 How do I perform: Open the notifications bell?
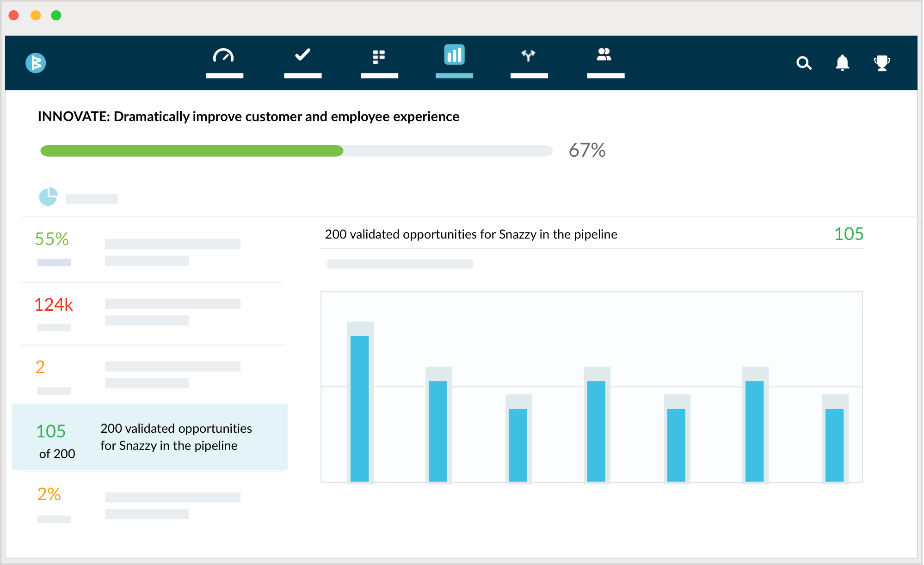coord(842,63)
